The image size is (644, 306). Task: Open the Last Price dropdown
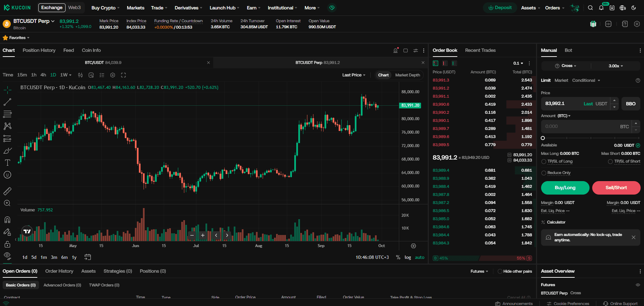coord(354,75)
